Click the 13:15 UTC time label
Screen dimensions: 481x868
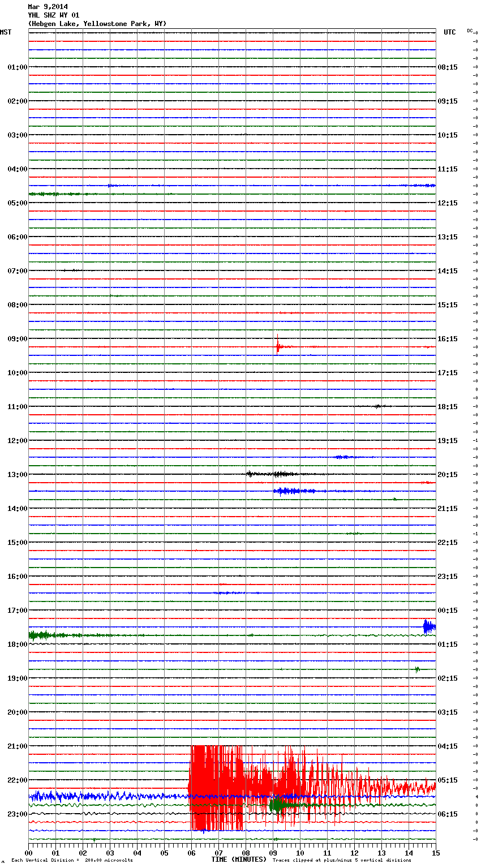tap(448, 237)
